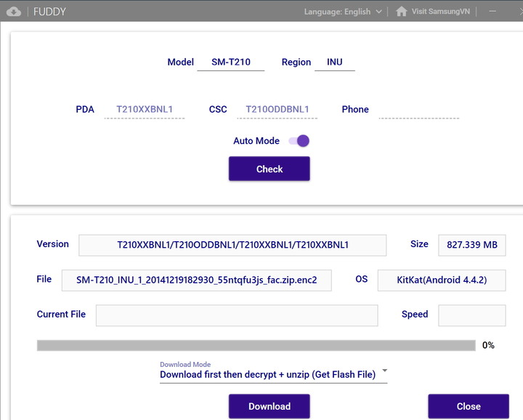Image resolution: width=523 pixels, height=420 pixels.
Task: Click the Close button
Action: tap(469, 406)
